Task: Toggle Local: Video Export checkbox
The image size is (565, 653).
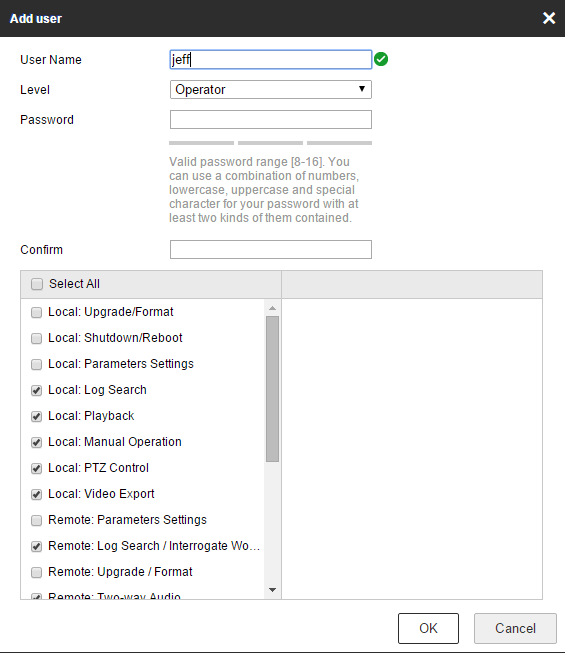Action: point(37,494)
